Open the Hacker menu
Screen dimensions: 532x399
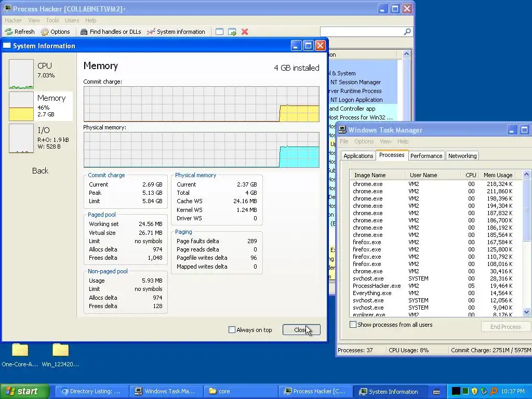(x=13, y=20)
